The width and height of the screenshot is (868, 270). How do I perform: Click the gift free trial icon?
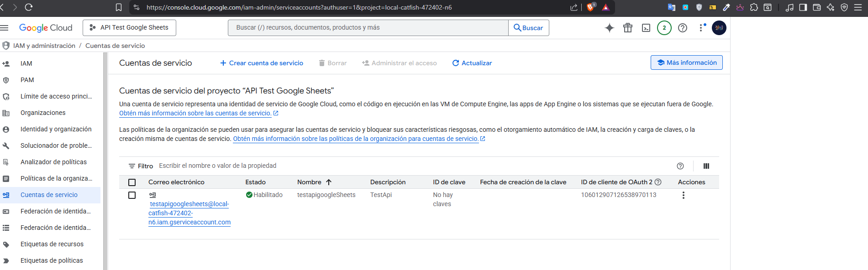click(628, 28)
